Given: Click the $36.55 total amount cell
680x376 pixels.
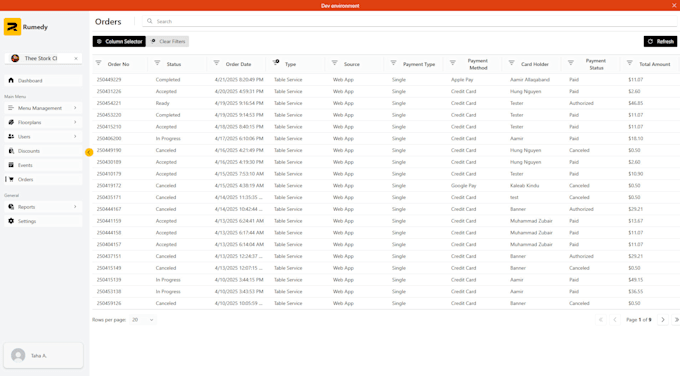Looking at the screenshot, I should click(x=635, y=291).
